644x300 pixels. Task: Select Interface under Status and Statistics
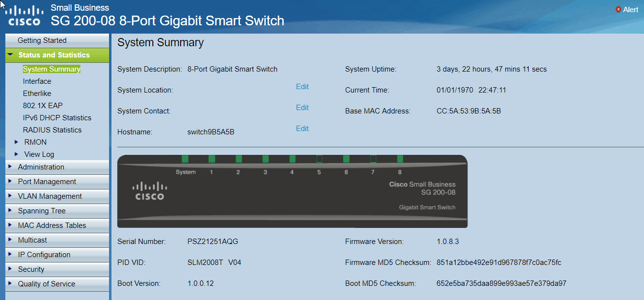click(x=37, y=81)
